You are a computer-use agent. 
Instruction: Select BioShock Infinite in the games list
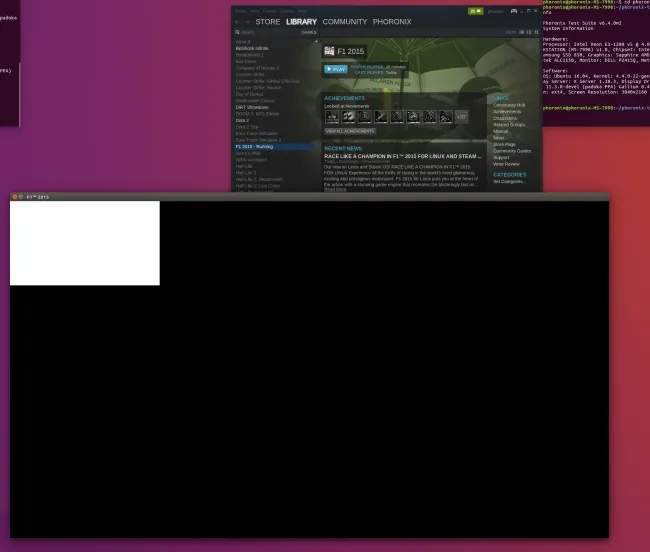252,48
